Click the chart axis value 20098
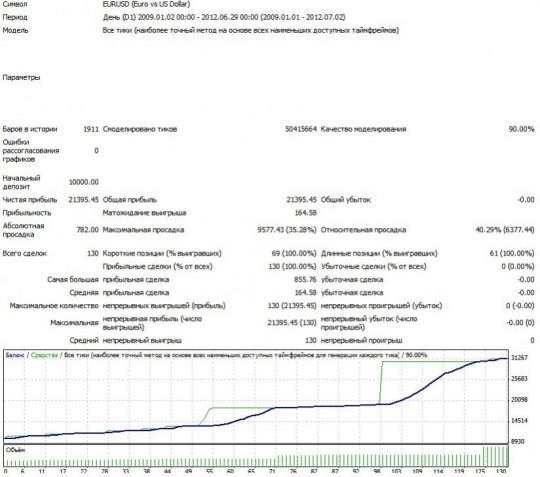The image size is (540, 477). 519,400
